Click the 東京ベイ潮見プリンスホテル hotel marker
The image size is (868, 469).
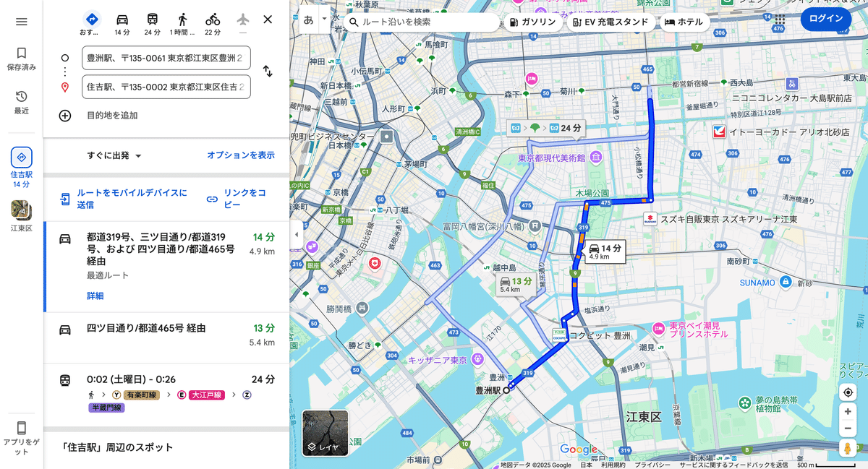(659, 329)
